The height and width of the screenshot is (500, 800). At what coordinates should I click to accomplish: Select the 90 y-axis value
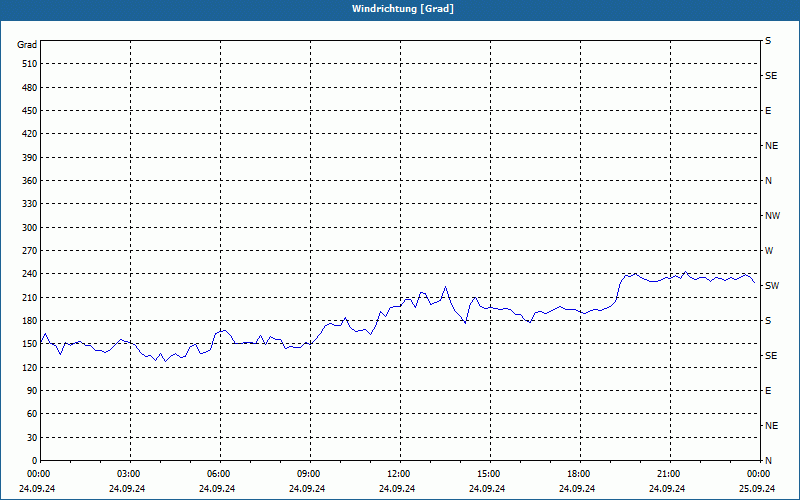(32, 391)
